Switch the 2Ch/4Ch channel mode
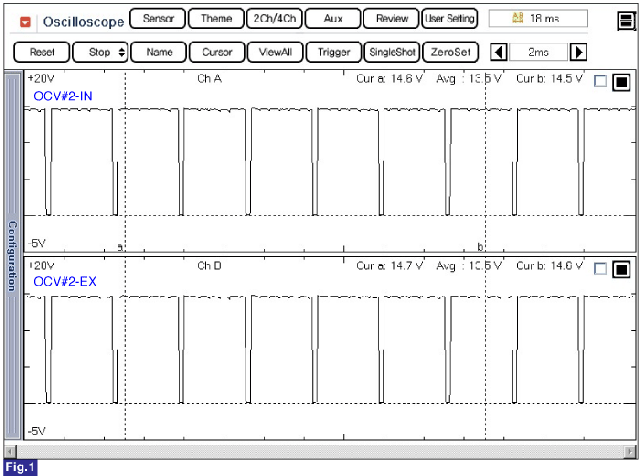The width and height of the screenshot is (640, 476). pyautogui.click(x=274, y=19)
